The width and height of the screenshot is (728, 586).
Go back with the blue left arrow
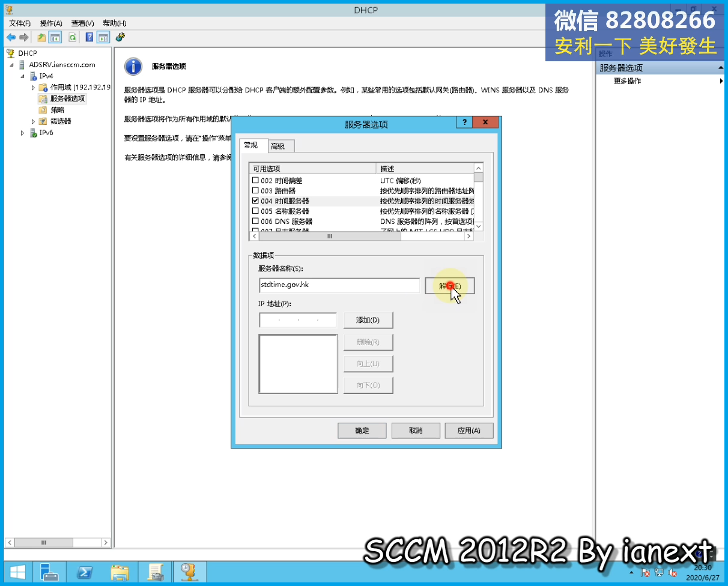[x=11, y=37]
